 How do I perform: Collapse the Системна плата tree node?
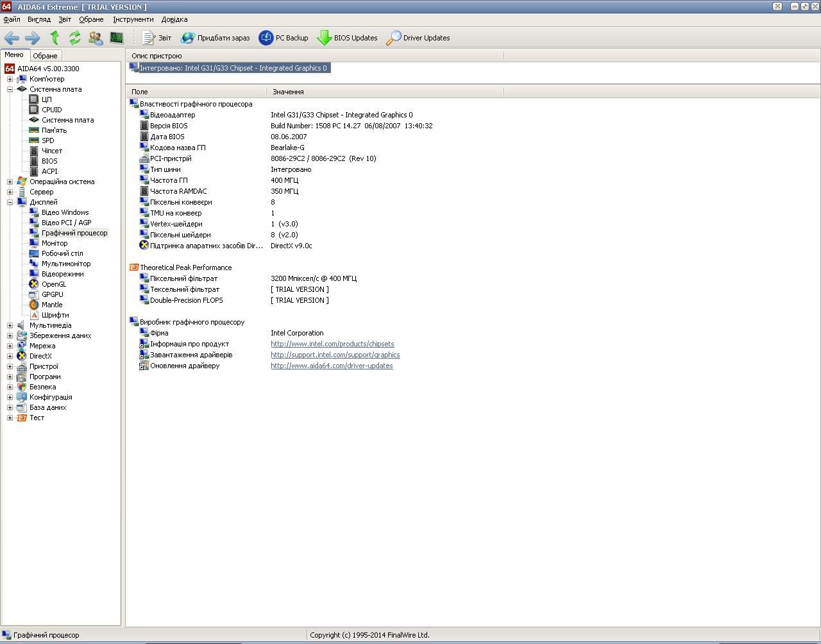click(10, 89)
